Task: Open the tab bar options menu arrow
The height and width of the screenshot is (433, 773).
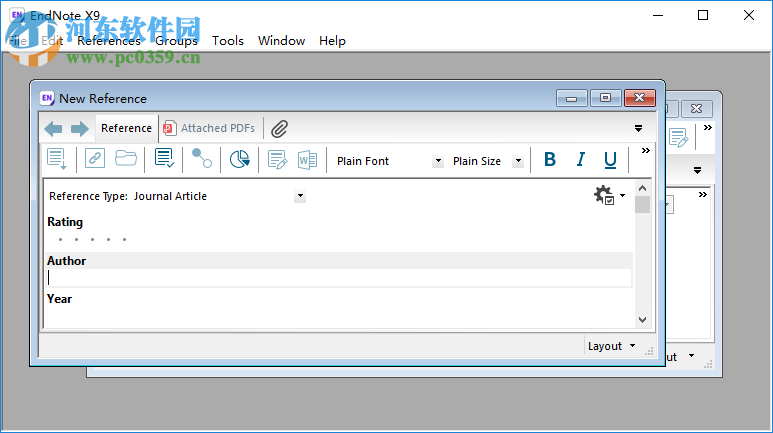Action: [638, 129]
